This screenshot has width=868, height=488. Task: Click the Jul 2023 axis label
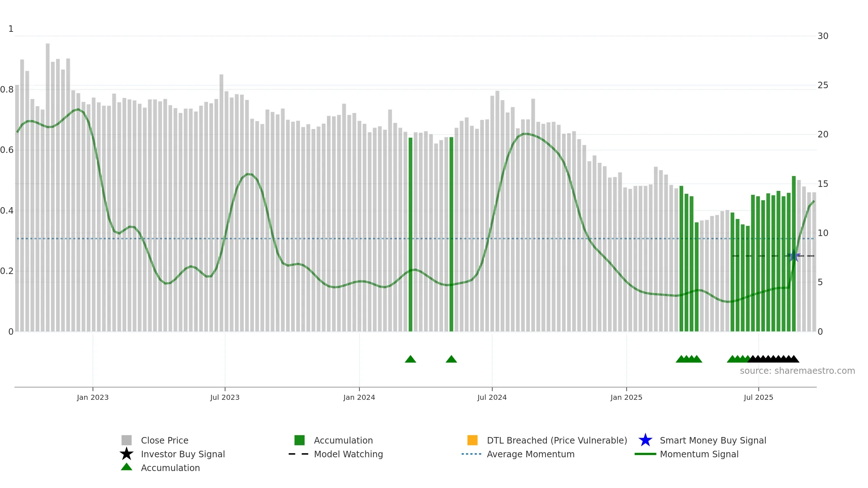click(x=225, y=398)
